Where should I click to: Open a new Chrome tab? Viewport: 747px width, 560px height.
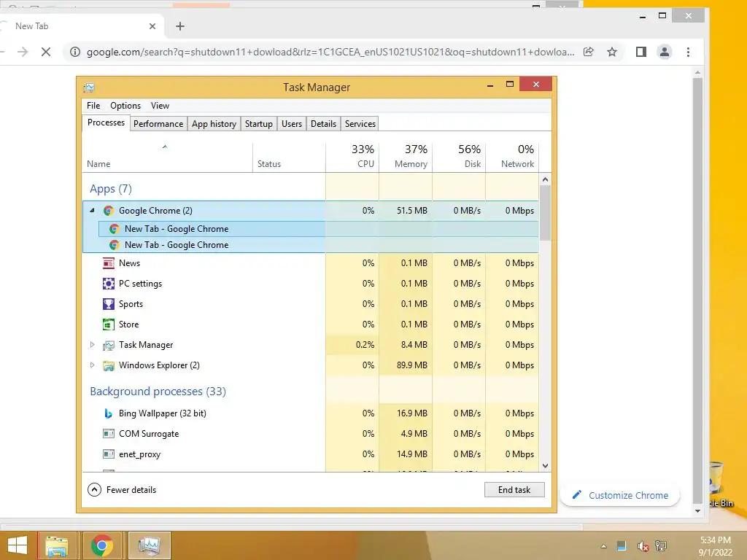point(180,26)
